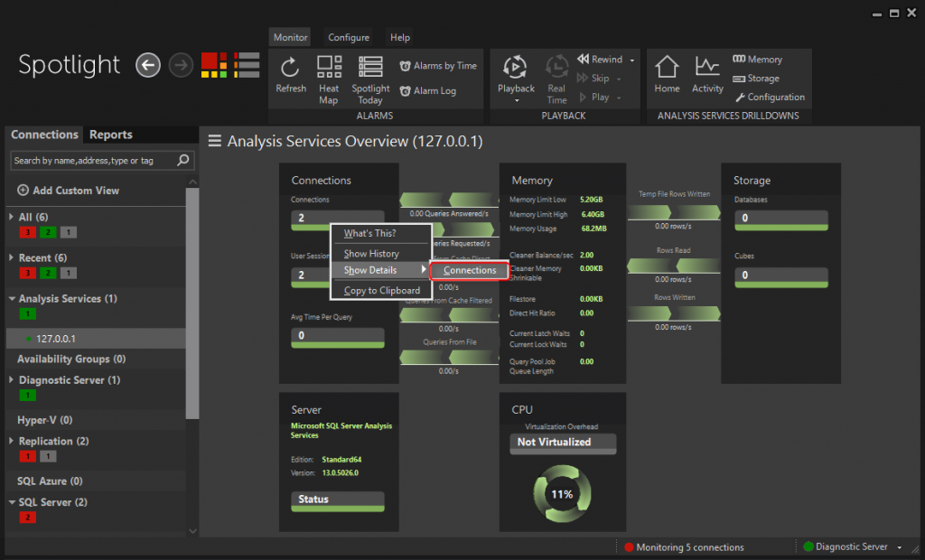
Task: Click the connection list view icon
Action: (247, 65)
